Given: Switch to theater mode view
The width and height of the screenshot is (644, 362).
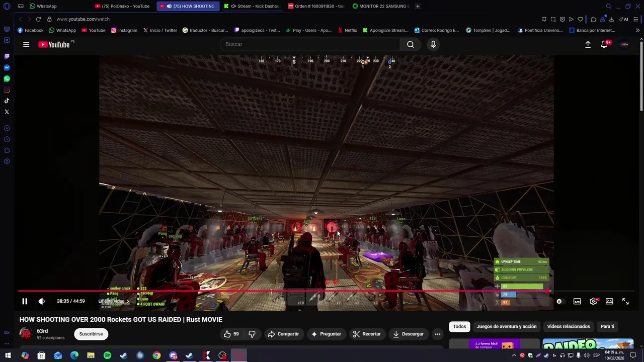Looking at the screenshot, I should (x=609, y=301).
